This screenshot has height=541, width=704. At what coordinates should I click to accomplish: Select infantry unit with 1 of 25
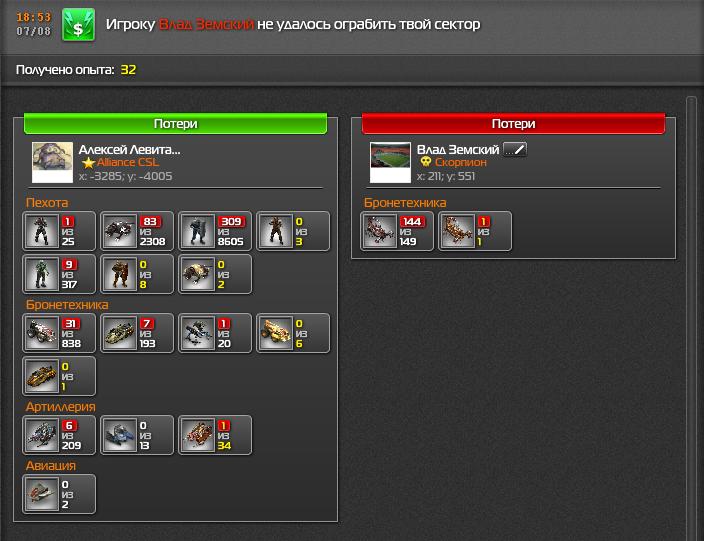click(x=59, y=231)
